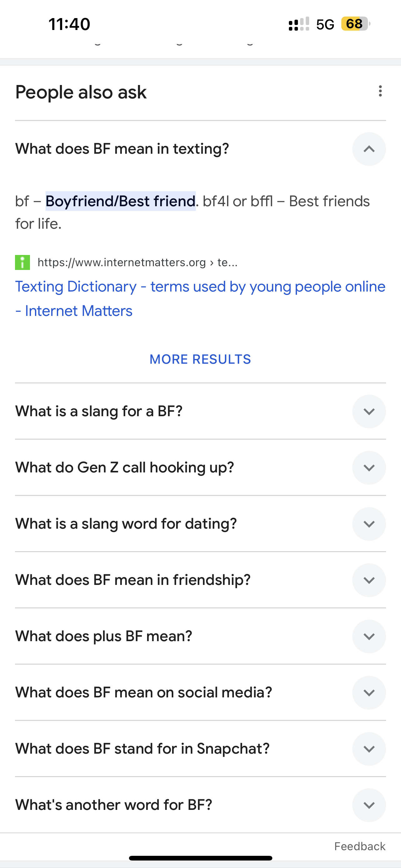Expand 'What does BF mean in friendship?'
The image size is (401, 868).
click(369, 580)
